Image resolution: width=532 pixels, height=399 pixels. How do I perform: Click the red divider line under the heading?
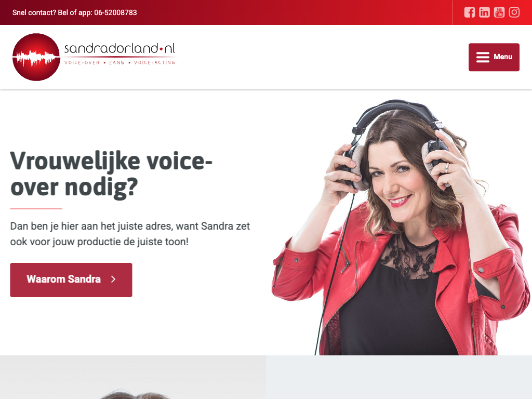(x=36, y=209)
